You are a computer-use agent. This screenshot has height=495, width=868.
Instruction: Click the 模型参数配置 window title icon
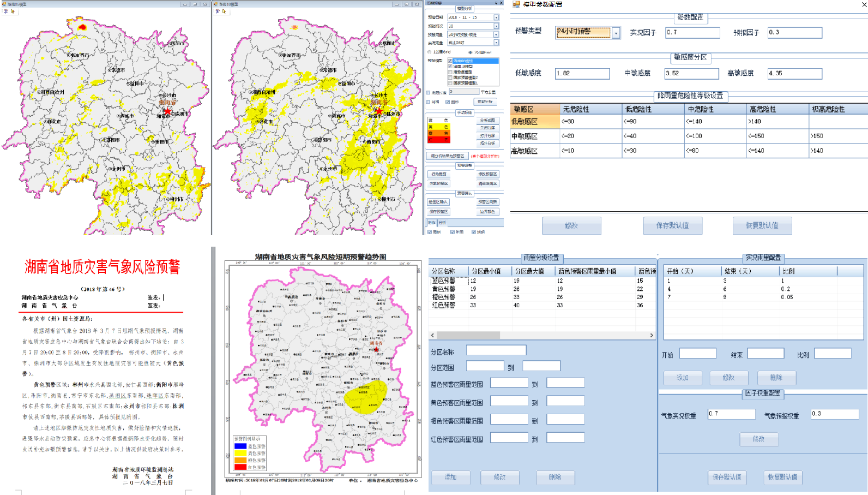pyautogui.click(x=515, y=4)
